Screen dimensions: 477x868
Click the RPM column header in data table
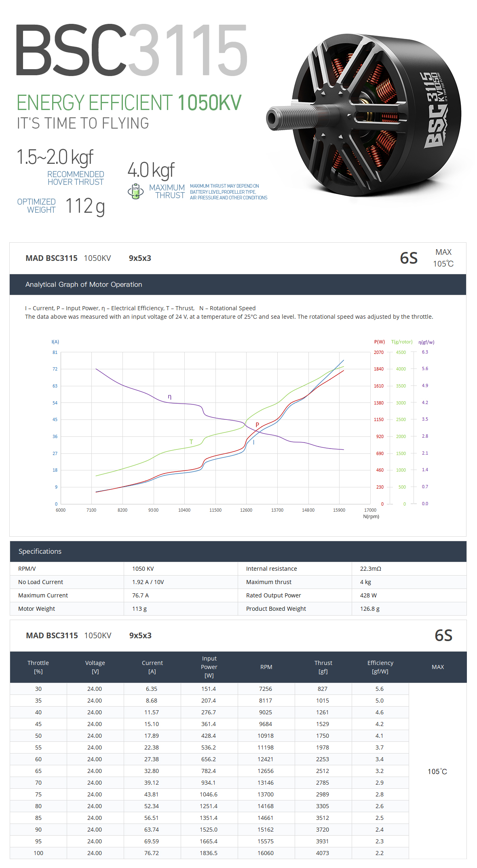point(266,667)
